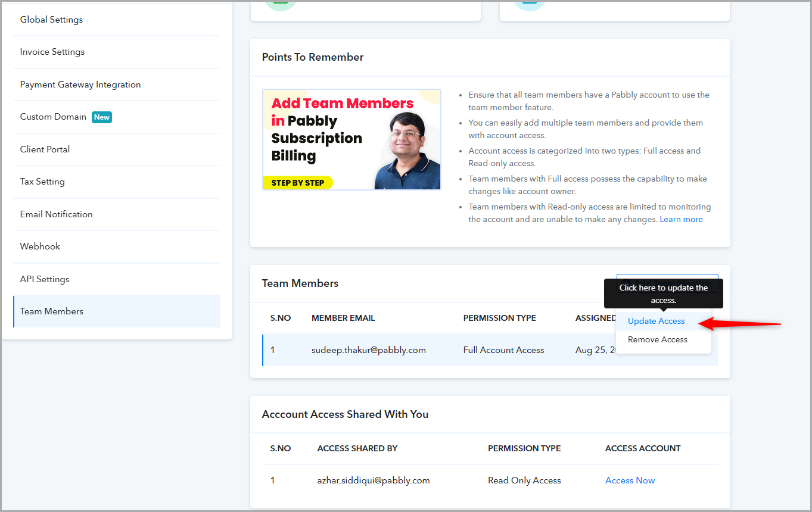Play the Add Team Members tutorial thumbnail
The image size is (812, 512).
(x=351, y=140)
